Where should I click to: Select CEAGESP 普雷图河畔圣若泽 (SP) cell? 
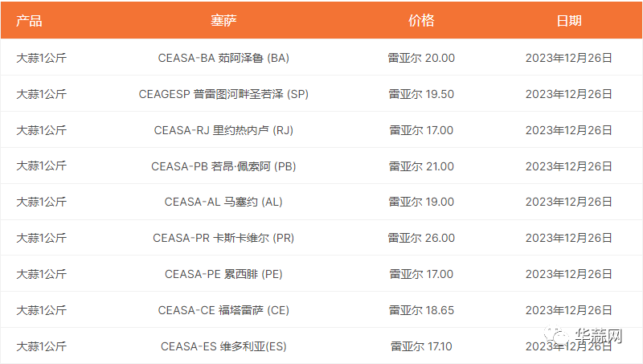tap(223, 94)
